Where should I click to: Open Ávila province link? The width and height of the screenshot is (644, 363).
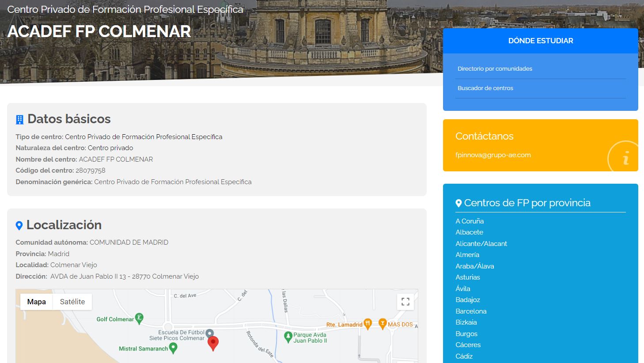[463, 288]
